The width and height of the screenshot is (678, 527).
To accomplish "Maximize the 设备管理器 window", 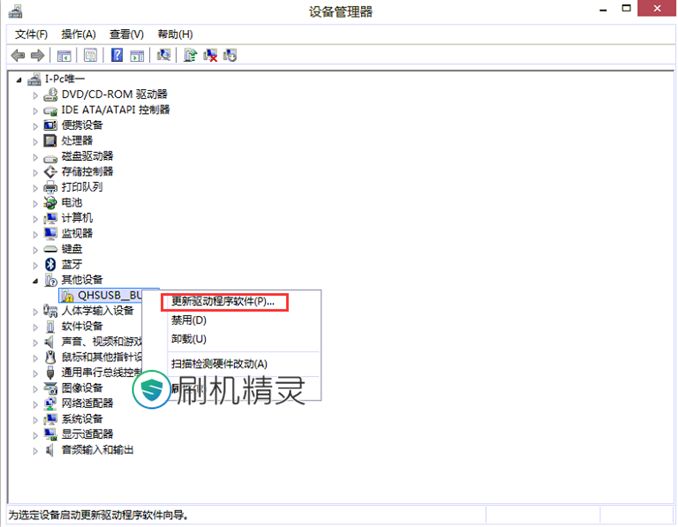I will pos(626,8).
